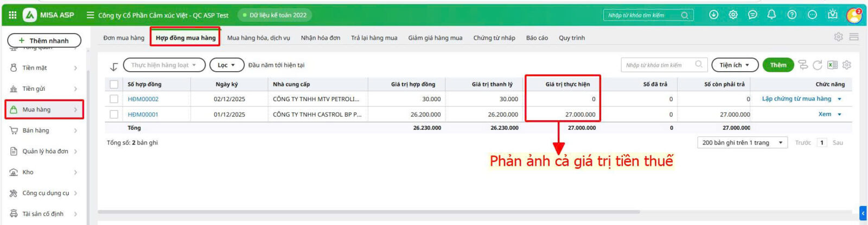This screenshot has width=868, height=225.
Task: Open the Lọc filter dropdown
Action: tap(226, 65)
